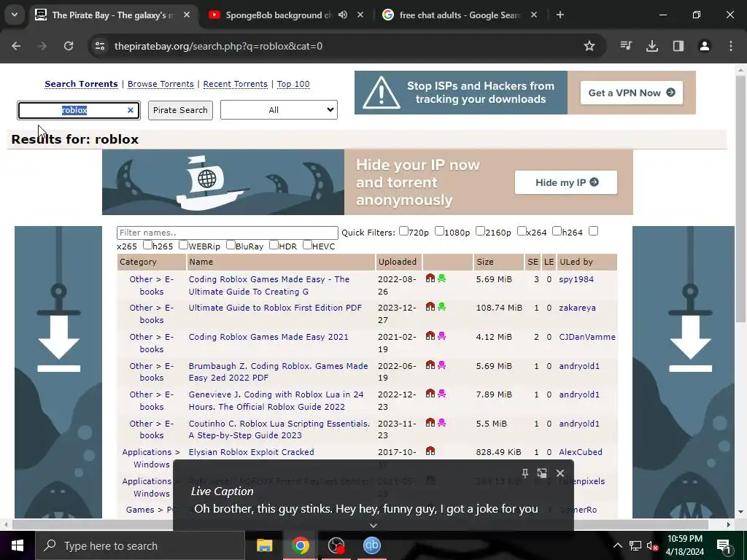This screenshot has height=560, width=747.
Task: Click the Live Caption window toggle icon
Action: click(x=542, y=472)
